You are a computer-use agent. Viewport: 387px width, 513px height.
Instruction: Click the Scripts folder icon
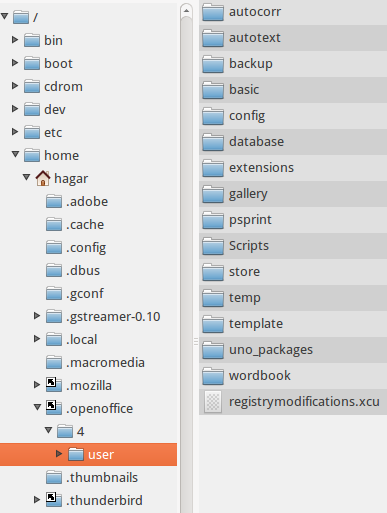pos(213,246)
